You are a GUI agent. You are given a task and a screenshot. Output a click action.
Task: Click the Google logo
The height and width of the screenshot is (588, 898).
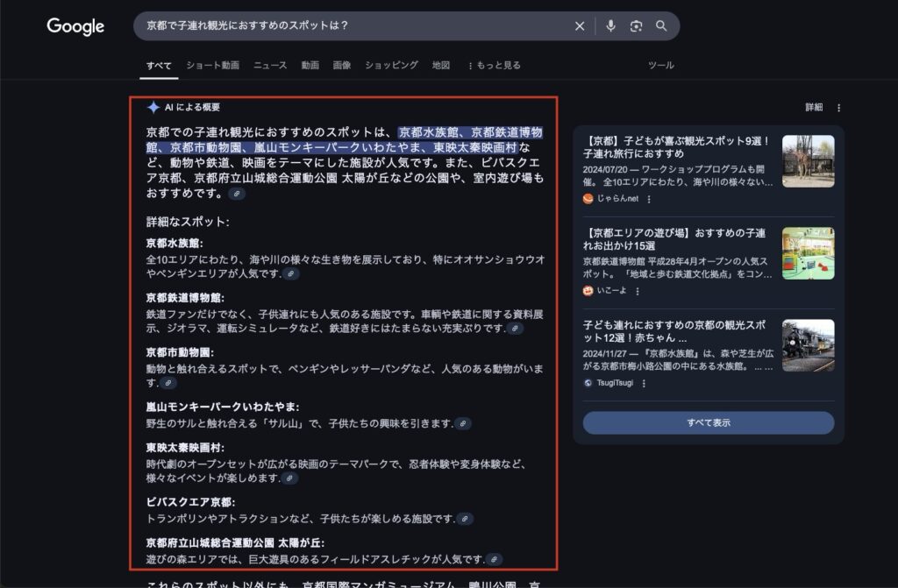[75, 26]
